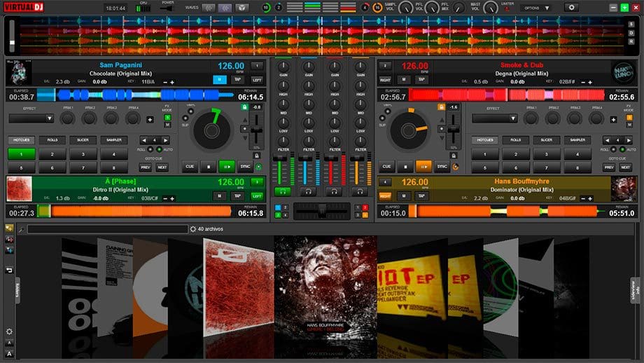Click green play/pause on left deck

(227, 167)
